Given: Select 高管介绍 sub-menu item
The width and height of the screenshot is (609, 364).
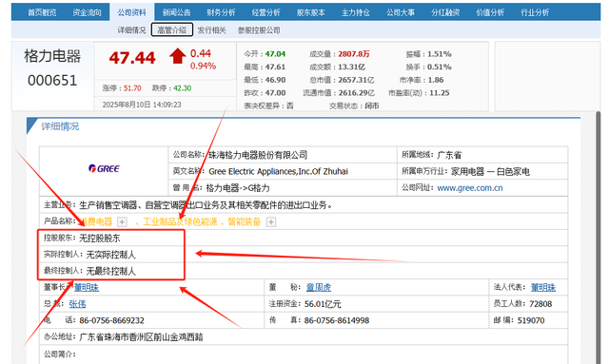Looking at the screenshot, I should click(171, 29).
